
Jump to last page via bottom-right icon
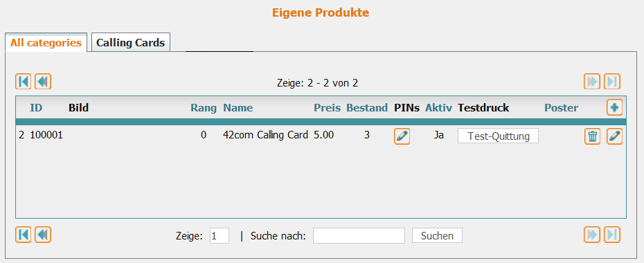(x=612, y=235)
